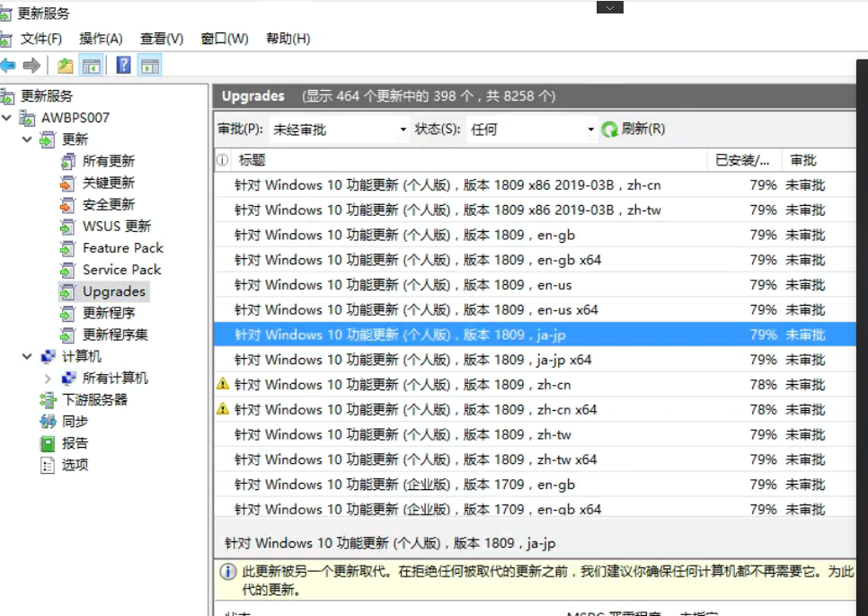Click the 下游服务器 icon
868x616 pixels.
49,400
